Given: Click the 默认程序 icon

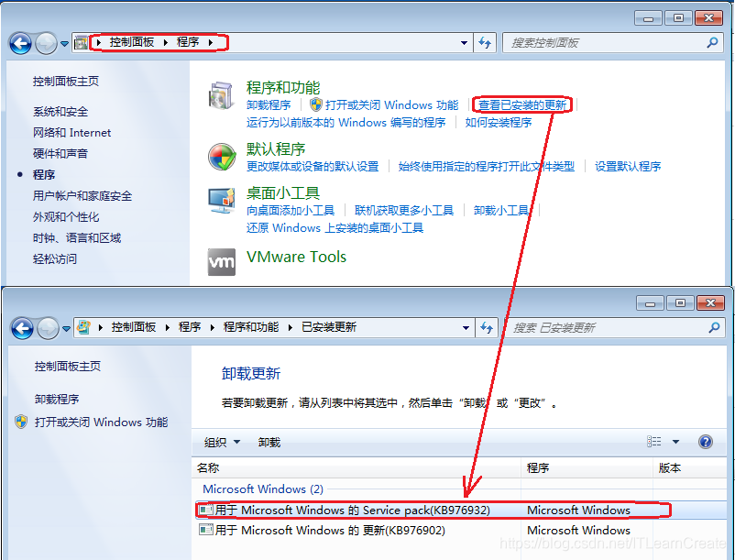Looking at the screenshot, I should click(222, 157).
